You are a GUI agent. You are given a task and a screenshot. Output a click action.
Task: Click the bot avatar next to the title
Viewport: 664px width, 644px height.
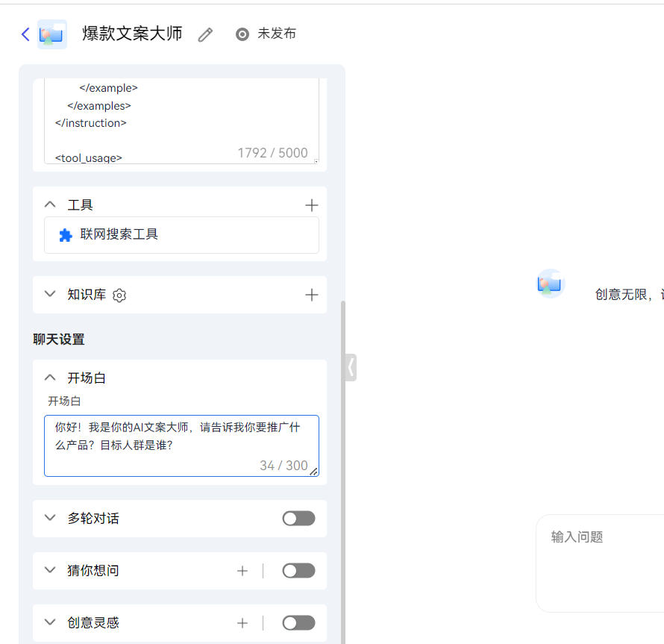(x=51, y=34)
